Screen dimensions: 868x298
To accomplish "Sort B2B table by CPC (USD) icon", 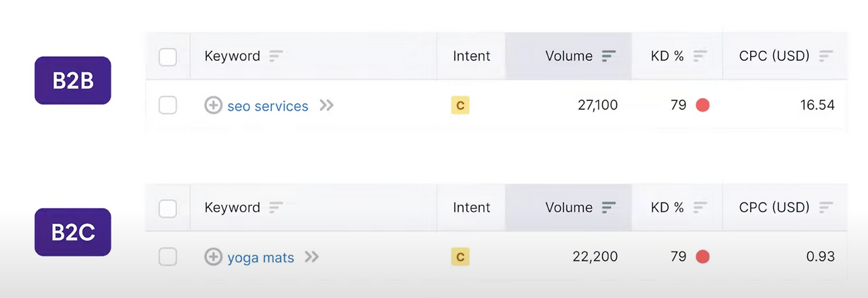I will point(826,56).
